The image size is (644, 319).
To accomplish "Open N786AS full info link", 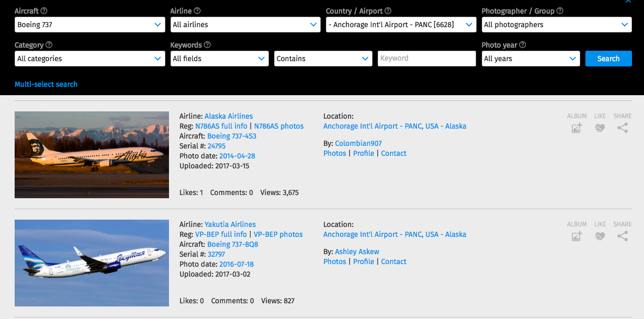I will 221,126.
